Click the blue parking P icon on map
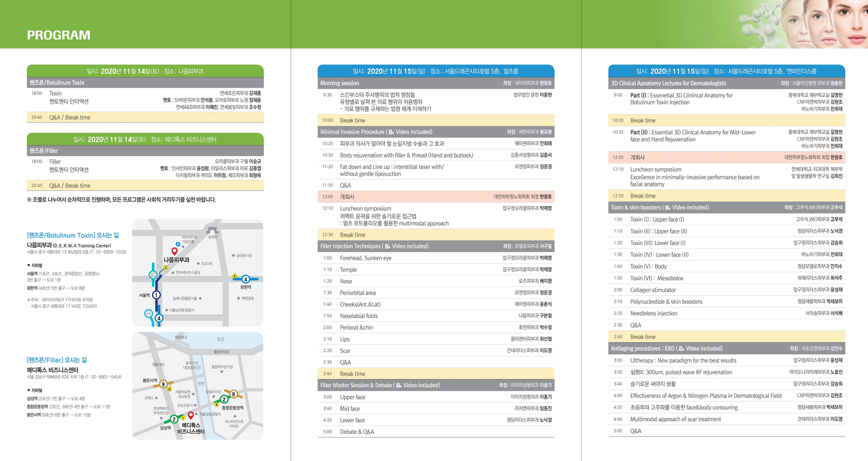The width and height of the screenshot is (868, 461). click(x=178, y=244)
